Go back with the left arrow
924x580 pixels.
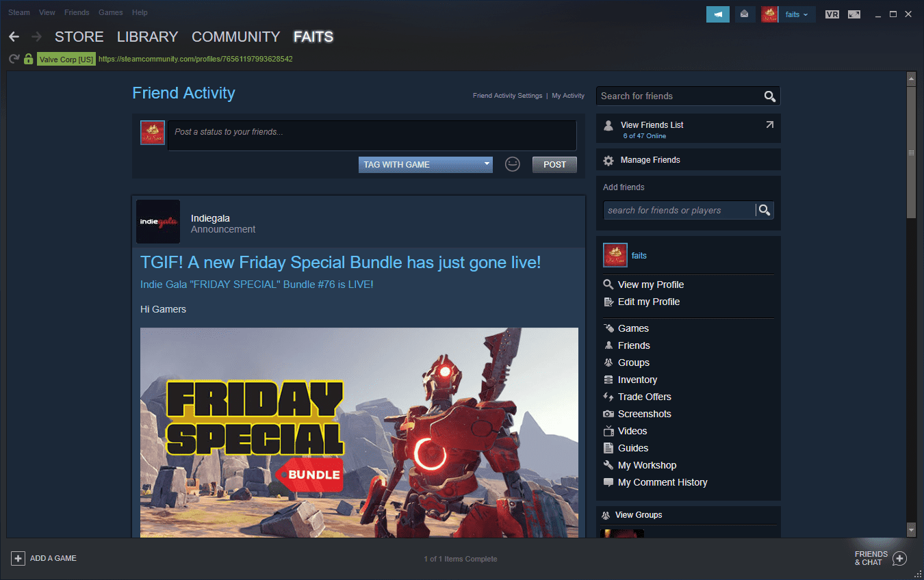[x=14, y=37]
